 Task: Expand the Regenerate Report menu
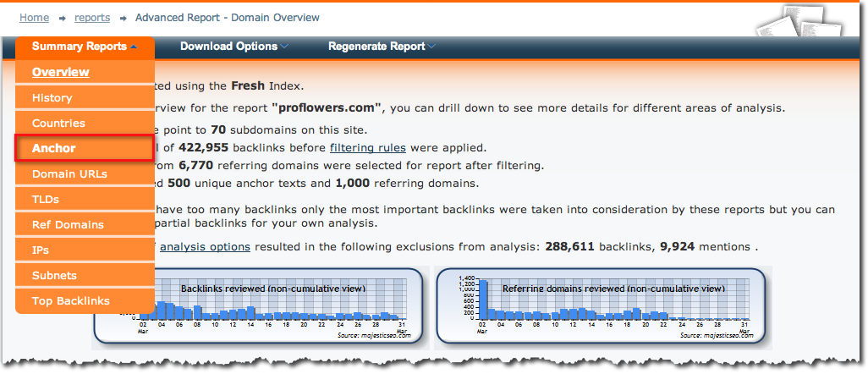point(382,47)
